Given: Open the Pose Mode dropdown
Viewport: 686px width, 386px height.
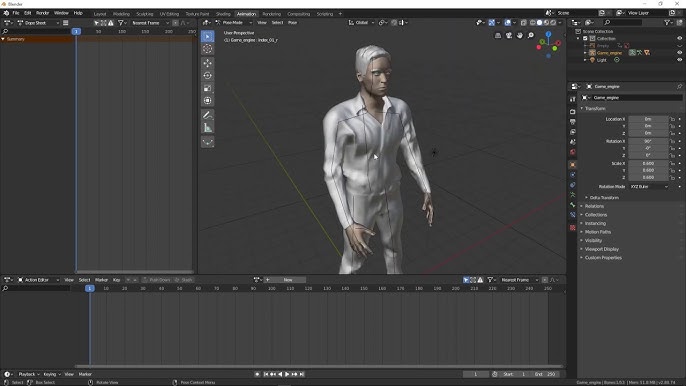Looking at the screenshot, I should (234, 22).
